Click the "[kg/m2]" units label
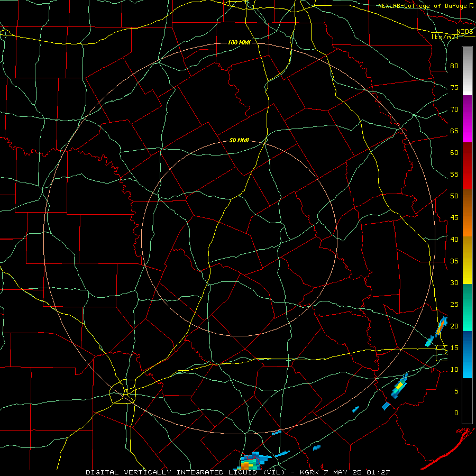The image size is (476, 476). [445, 37]
